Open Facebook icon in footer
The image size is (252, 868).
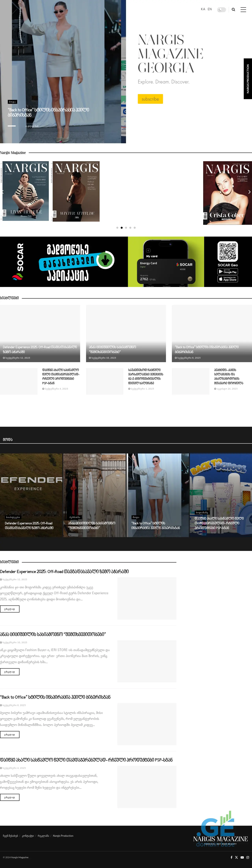click(x=231, y=857)
